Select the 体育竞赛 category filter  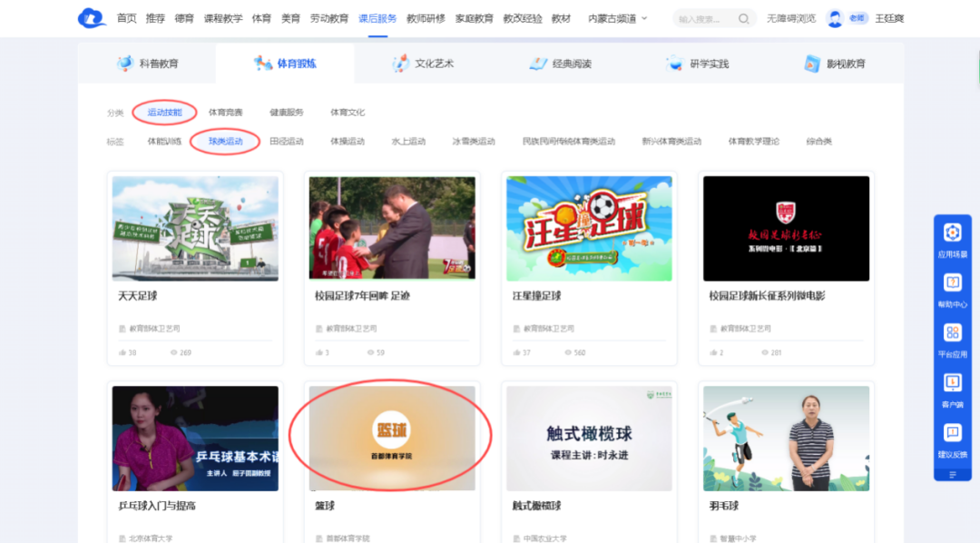[225, 113]
